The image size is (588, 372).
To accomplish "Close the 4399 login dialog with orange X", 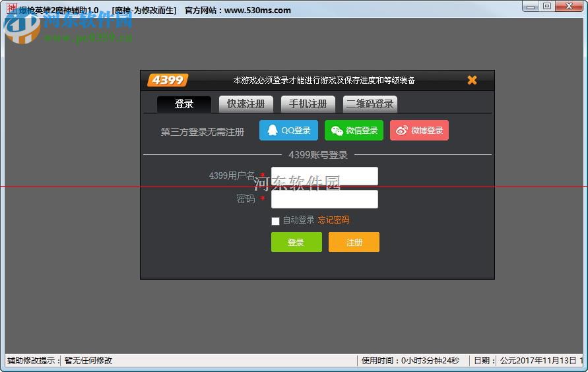I will (x=472, y=80).
